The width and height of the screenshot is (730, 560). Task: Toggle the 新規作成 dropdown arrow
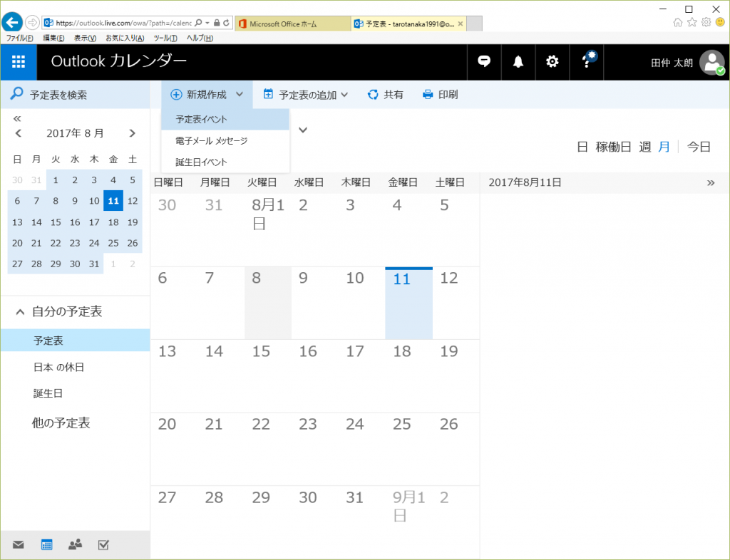240,95
